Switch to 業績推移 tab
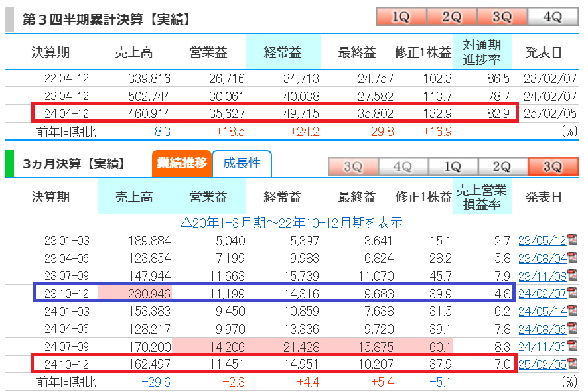 (182, 163)
